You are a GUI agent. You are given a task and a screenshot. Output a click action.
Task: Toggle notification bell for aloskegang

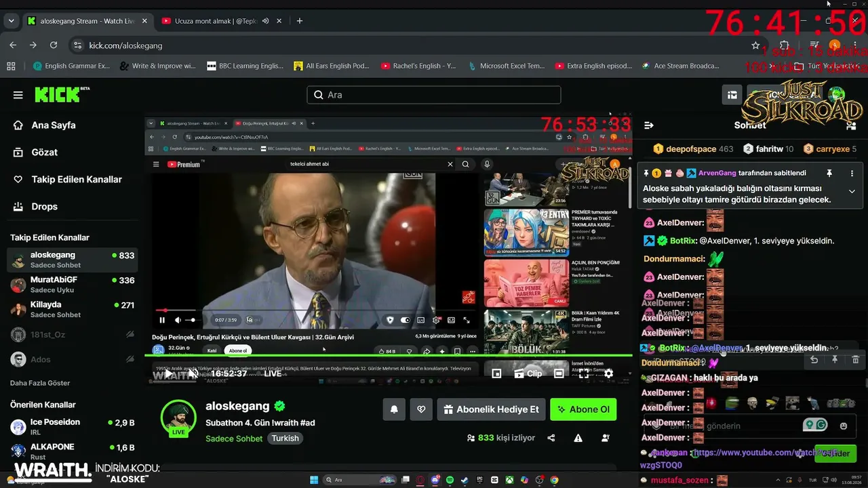(394, 409)
